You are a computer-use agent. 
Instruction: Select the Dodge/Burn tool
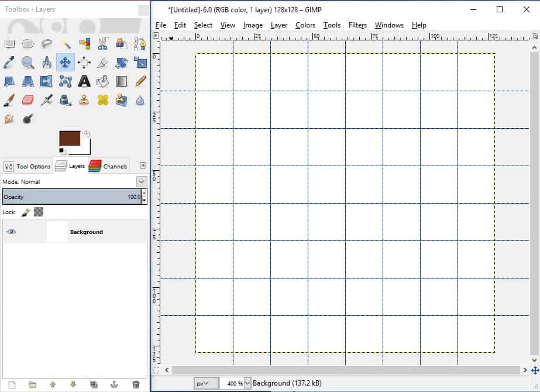[28, 119]
